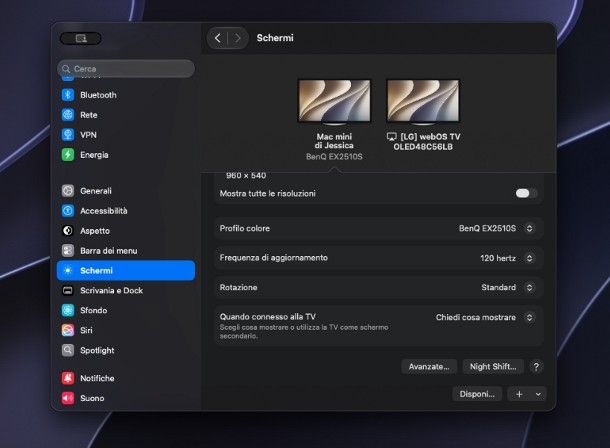Open help with the question mark button
The width and height of the screenshot is (610, 448).
point(536,367)
